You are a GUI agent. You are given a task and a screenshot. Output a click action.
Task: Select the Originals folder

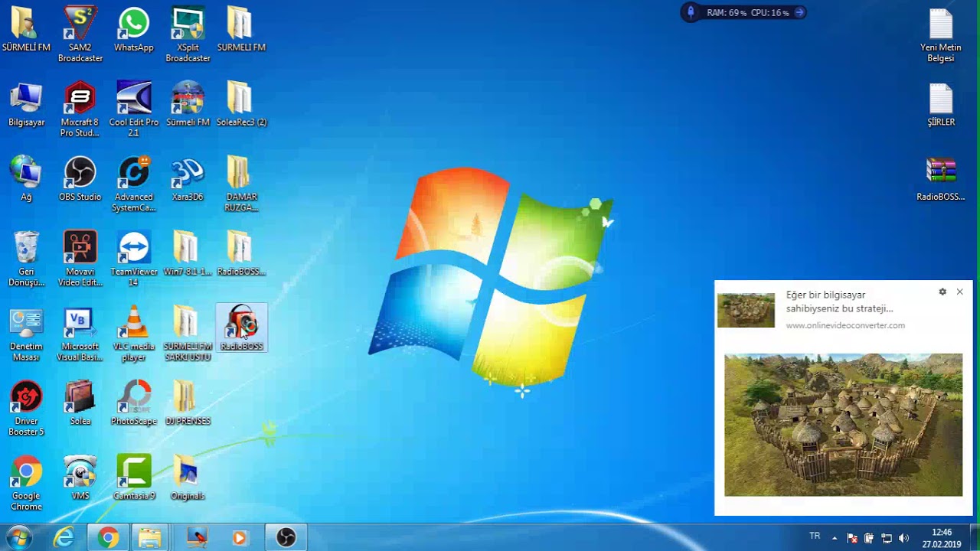(188, 478)
